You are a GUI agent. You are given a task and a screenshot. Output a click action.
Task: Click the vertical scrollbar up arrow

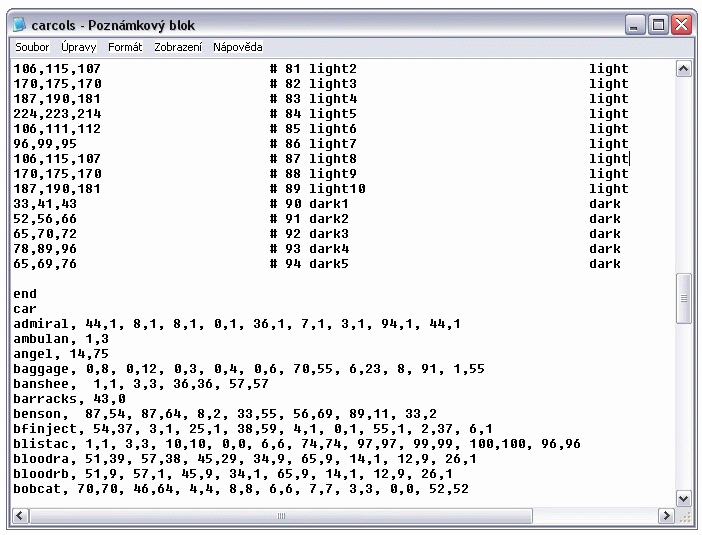684,69
